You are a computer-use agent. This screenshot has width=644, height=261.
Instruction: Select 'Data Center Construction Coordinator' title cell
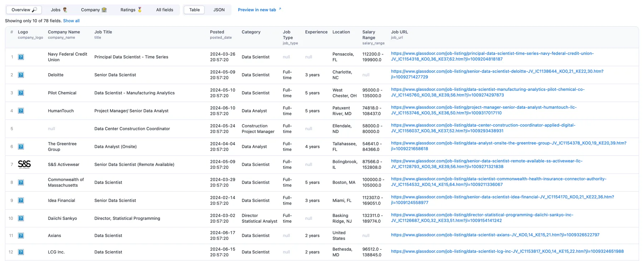(132, 129)
